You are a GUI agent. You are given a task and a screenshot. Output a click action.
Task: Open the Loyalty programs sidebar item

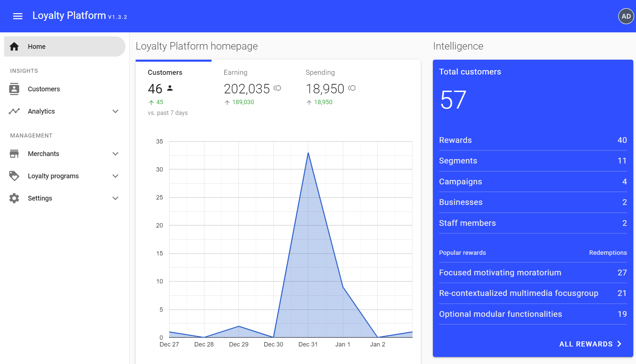pyautogui.click(x=65, y=176)
